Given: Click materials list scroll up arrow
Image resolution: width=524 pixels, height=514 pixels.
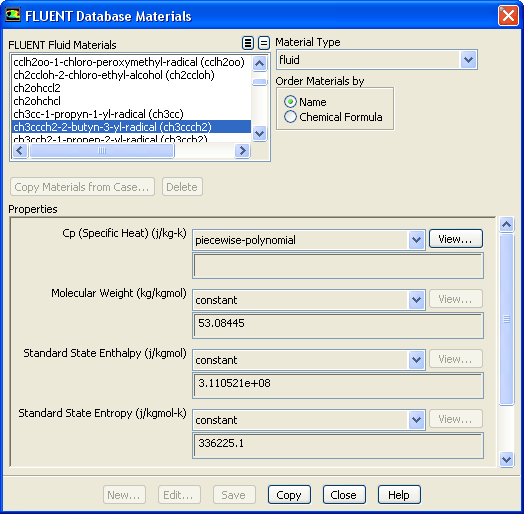Looking at the screenshot, I should click(x=260, y=63).
